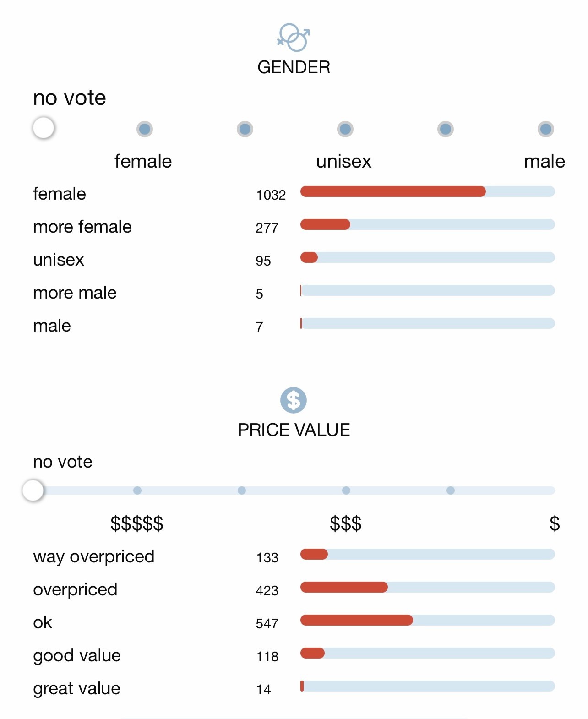Click the price value slider handle
Viewport: 588px width, 719px height.
coord(33,490)
